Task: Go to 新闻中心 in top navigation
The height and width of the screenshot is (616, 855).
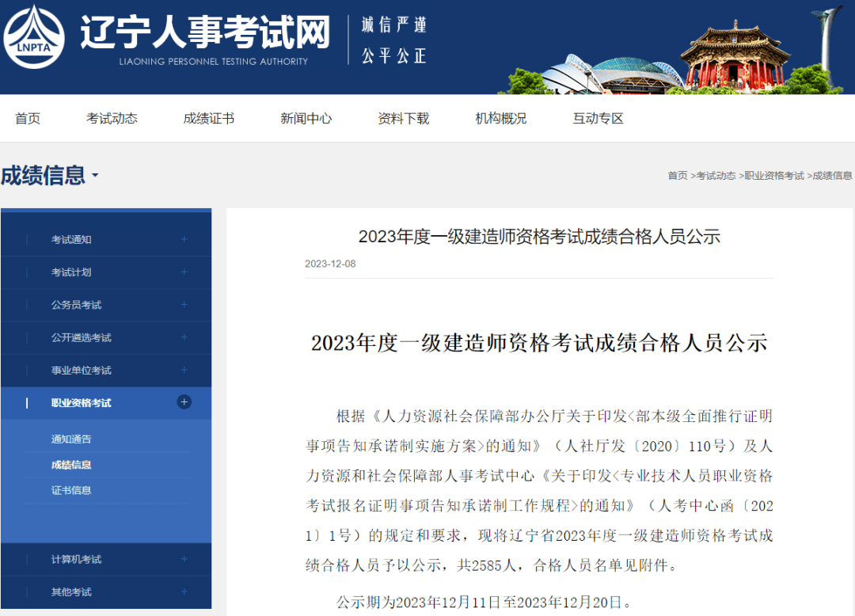Action: (306, 118)
